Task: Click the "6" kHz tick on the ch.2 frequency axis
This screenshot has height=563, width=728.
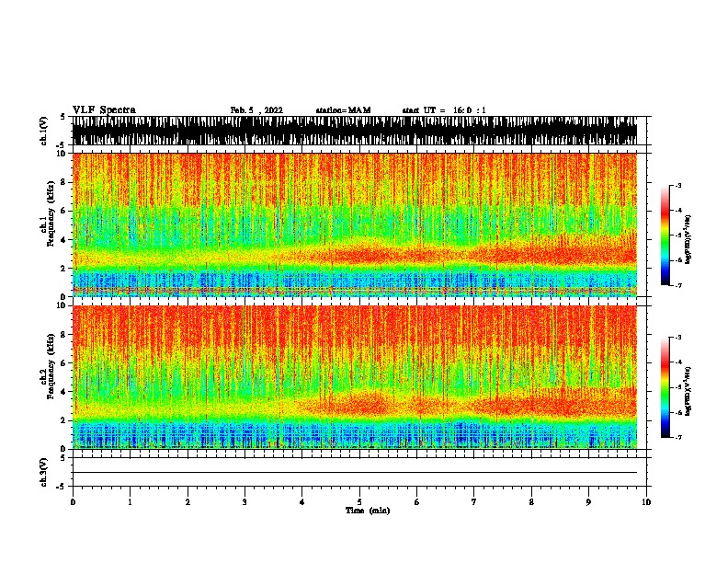Action: click(65, 362)
